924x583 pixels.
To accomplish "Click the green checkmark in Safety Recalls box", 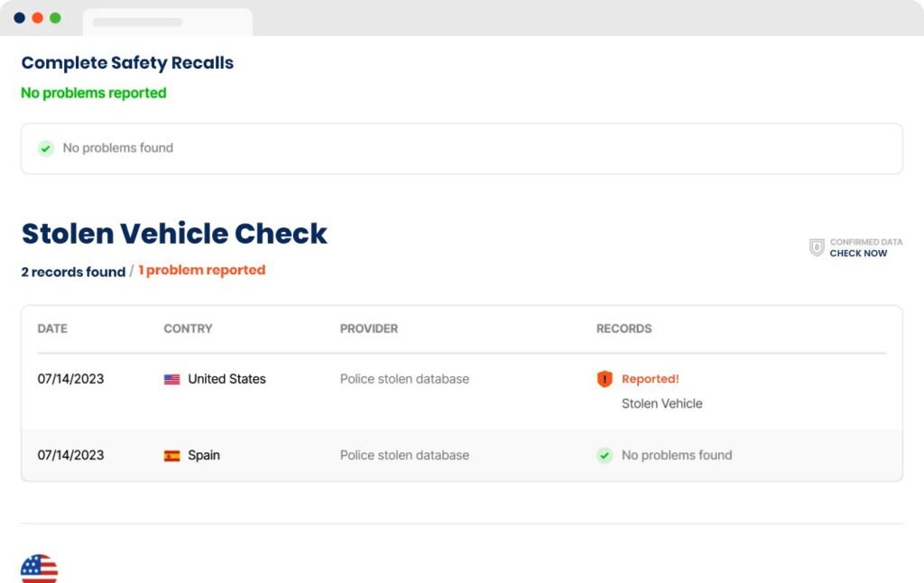I will click(x=45, y=148).
